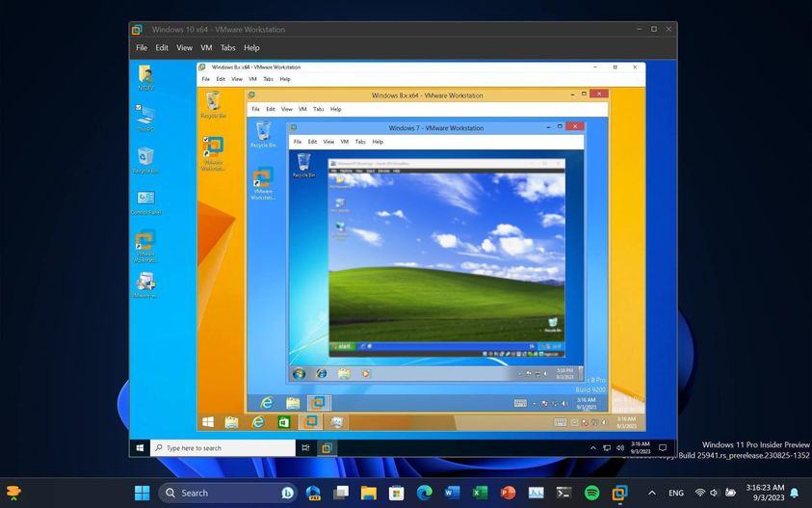Open Microsoft Edge on the Windows 11 taskbar
Image resolution: width=812 pixels, height=508 pixels.
pos(424,493)
